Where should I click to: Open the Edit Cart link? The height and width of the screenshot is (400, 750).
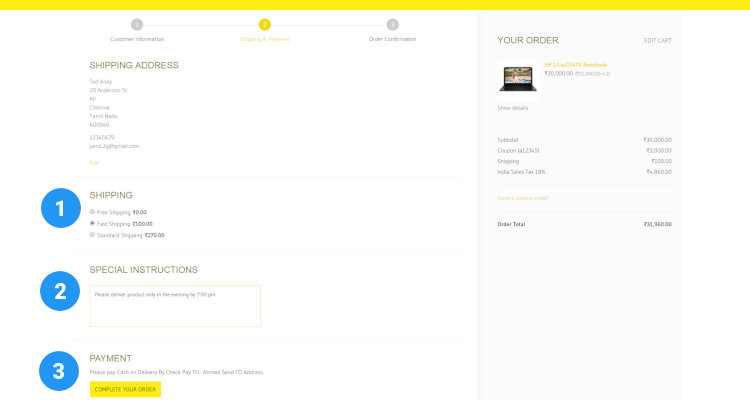click(x=657, y=40)
